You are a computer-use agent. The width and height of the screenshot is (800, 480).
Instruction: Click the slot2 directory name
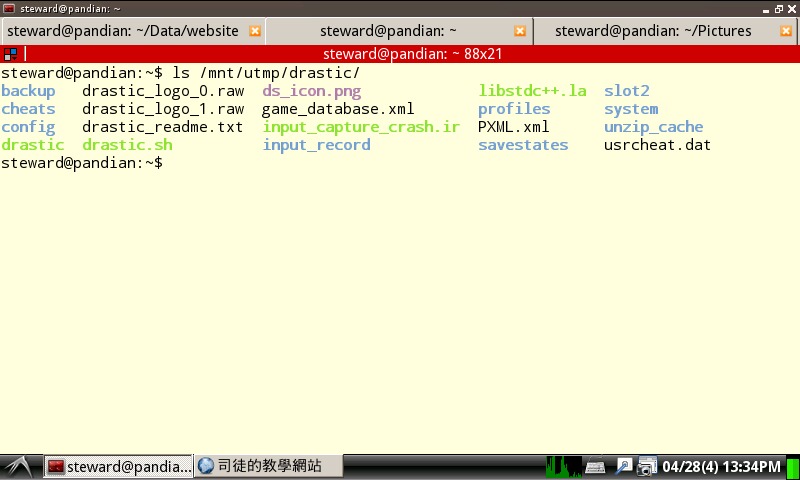click(x=627, y=91)
